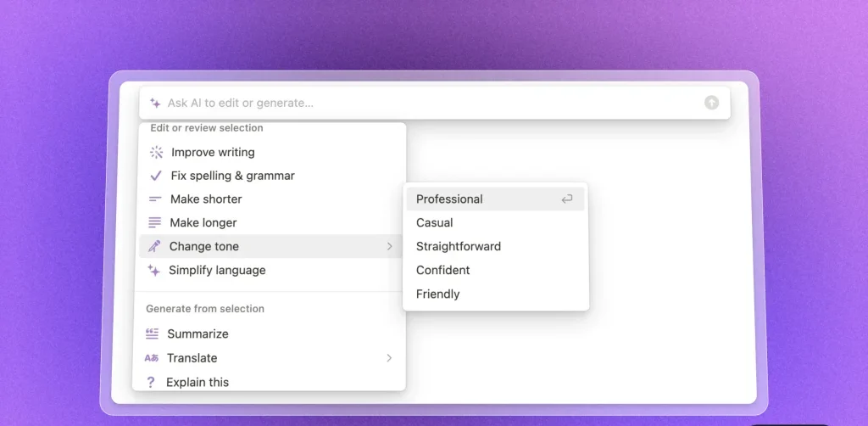Expand the Translate submenu chevron
The image size is (868, 426).
click(x=390, y=358)
